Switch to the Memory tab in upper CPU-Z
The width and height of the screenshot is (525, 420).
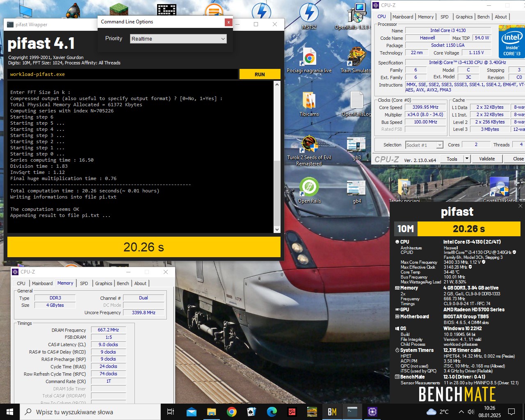(x=426, y=17)
